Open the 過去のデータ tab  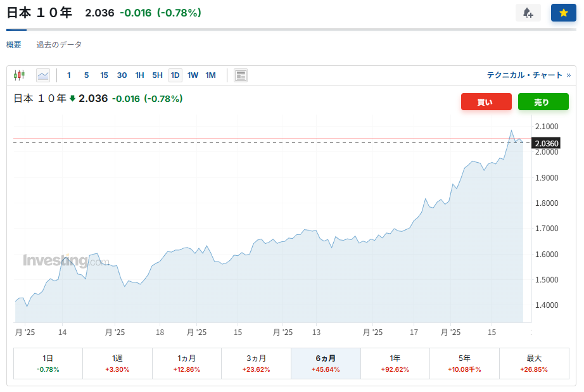[x=59, y=44]
